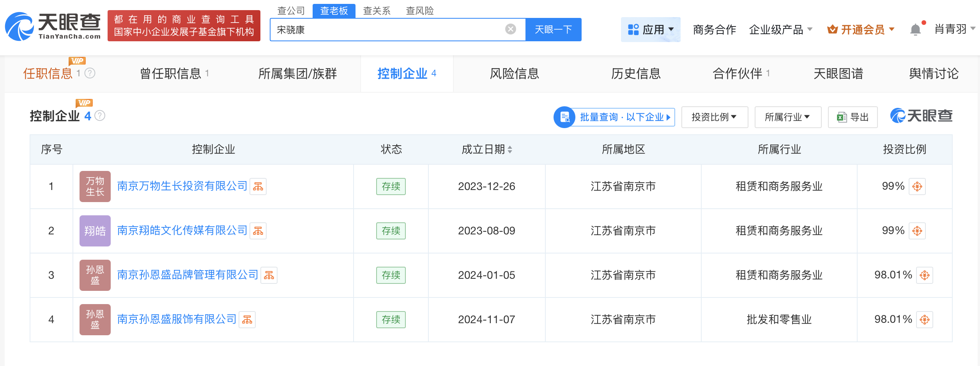This screenshot has width=980, height=366.
Task: Click the equity structure icon for 南京万物生长投资有限公司
Action: [258, 187]
